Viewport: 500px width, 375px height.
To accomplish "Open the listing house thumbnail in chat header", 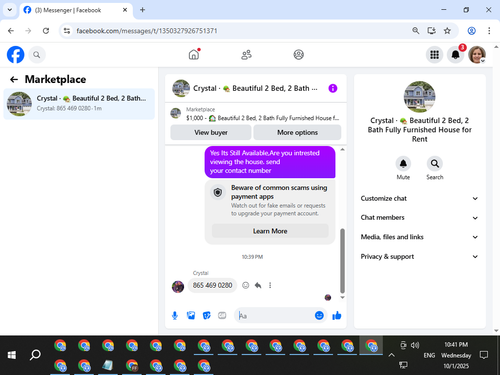I will click(x=181, y=88).
